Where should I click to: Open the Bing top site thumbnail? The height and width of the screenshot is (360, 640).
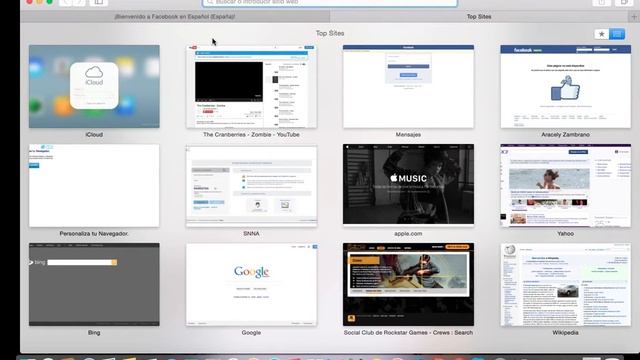[x=94, y=284]
